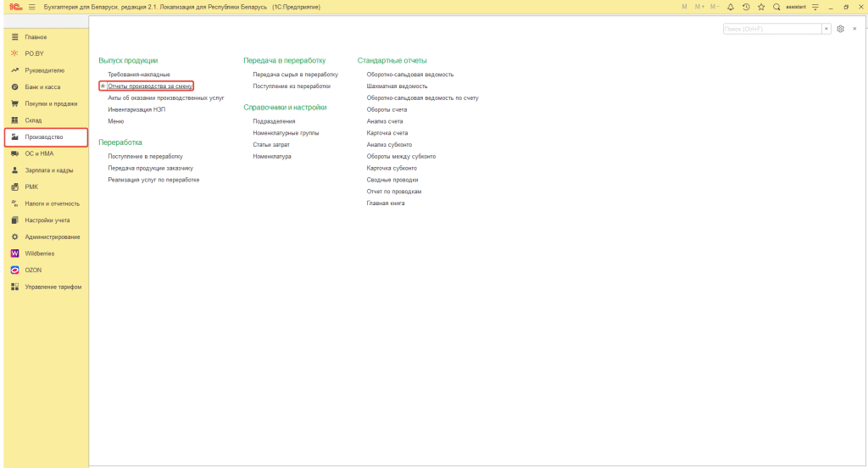Click the 1C logo icon in title bar

tap(15, 7)
